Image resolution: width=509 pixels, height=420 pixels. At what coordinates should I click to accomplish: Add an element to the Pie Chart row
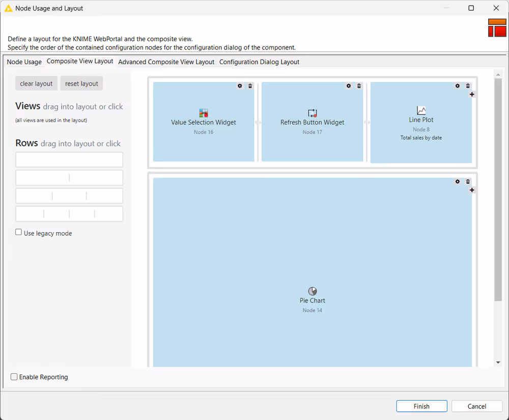(x=472, y=189)
